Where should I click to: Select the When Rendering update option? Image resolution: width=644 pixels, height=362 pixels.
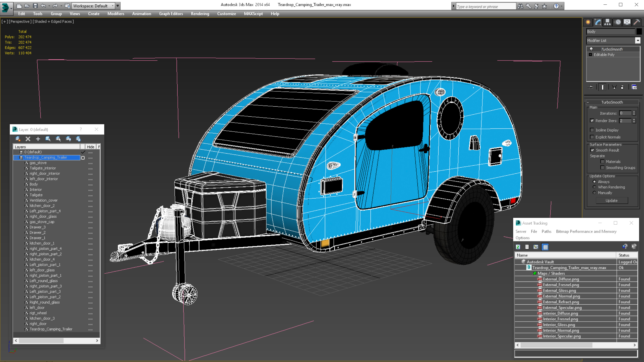click(x=594, y=187)
